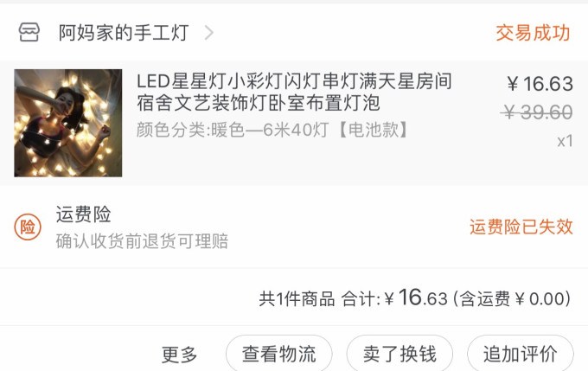Tap 确认收货前退货可理赔 description
The height and width of the screenshot is (371, 588).
pyautogui.click(x=142, y=241)
